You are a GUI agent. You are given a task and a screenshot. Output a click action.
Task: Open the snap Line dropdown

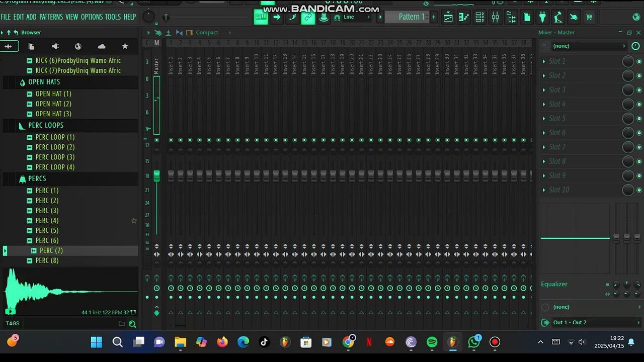[357, 18]
